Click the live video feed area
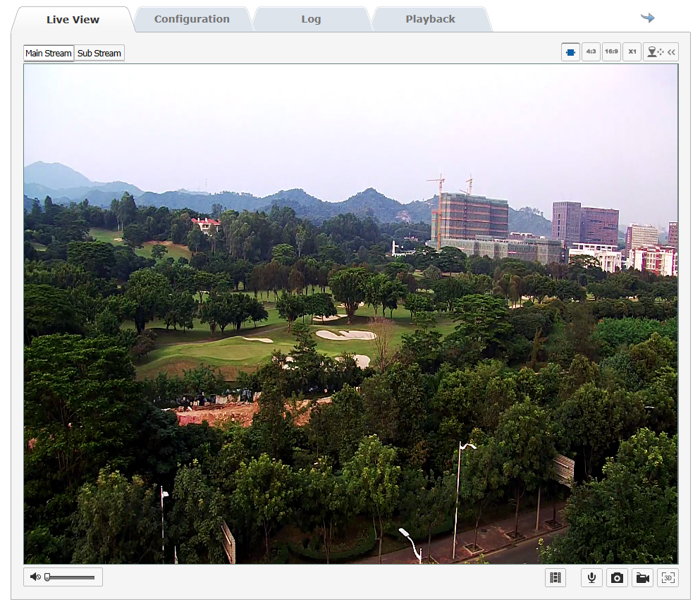This screenshot has height=602, width=700. coord(351,314)
